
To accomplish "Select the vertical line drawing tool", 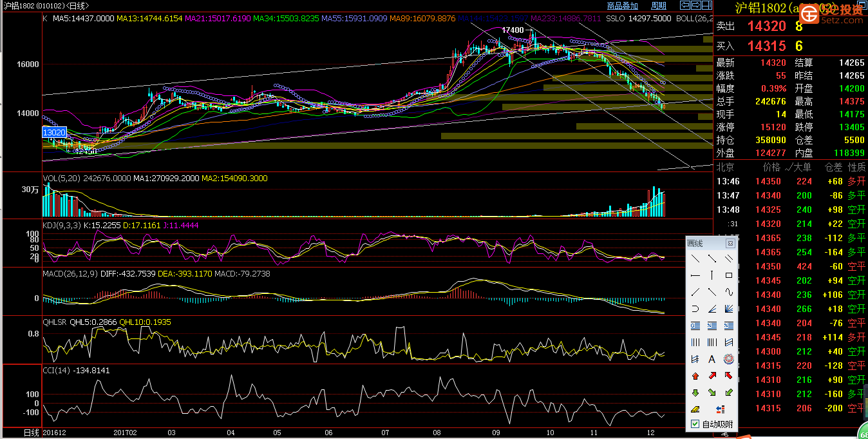I will click(712, 275).
